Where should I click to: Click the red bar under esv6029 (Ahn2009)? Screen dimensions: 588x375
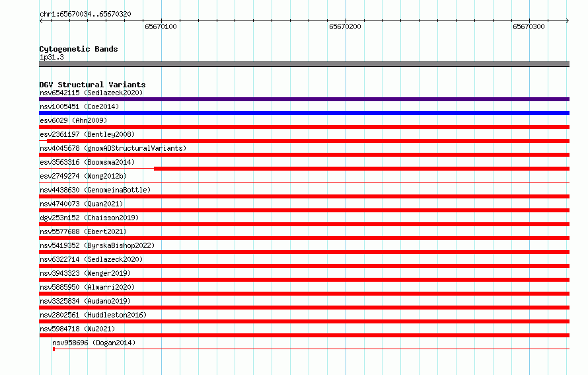tap(304, 127)
